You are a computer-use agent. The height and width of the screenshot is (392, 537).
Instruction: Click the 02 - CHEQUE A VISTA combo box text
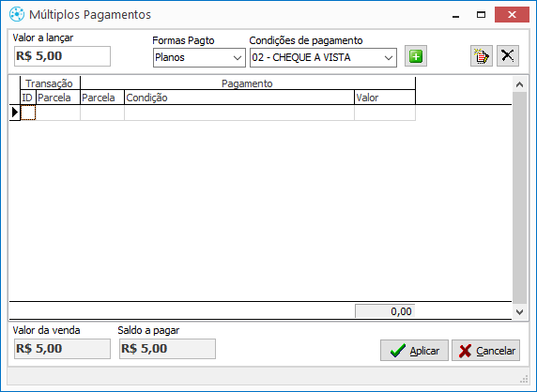[x=301, y=57]
